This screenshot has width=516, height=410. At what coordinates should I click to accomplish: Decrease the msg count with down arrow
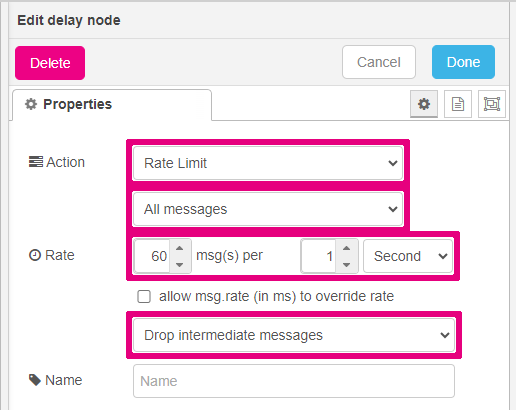[x=180, y=265]
